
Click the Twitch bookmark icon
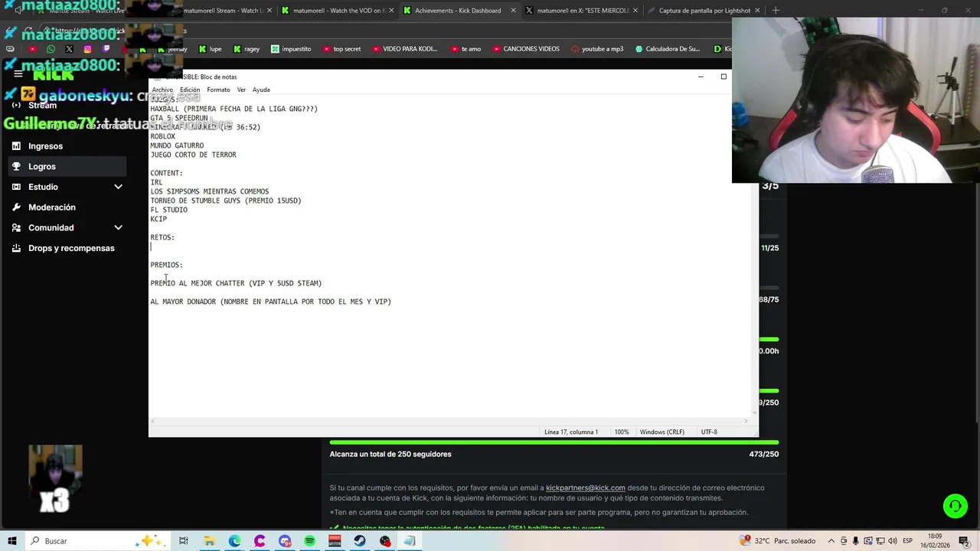click(x=106, y=49)
